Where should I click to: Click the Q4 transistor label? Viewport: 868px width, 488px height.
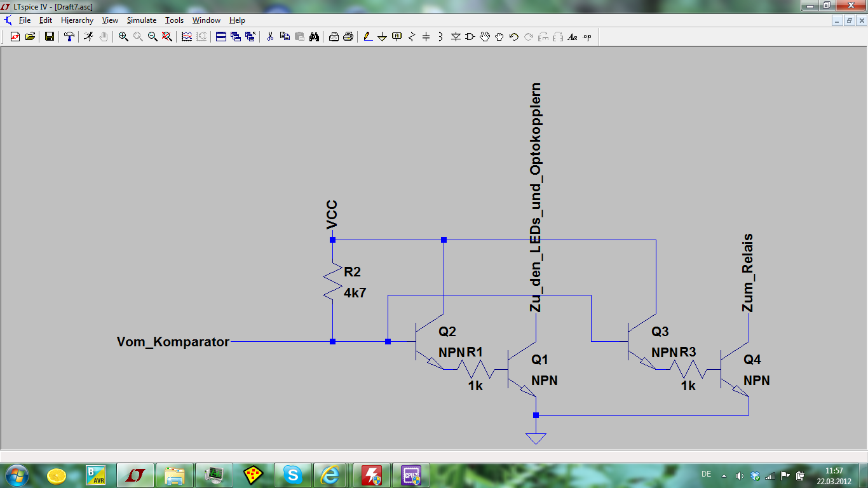[x=752, y=360]
